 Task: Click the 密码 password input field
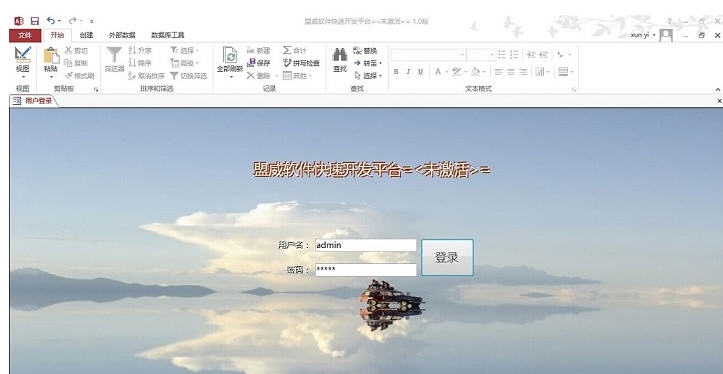tap(366, 270)
